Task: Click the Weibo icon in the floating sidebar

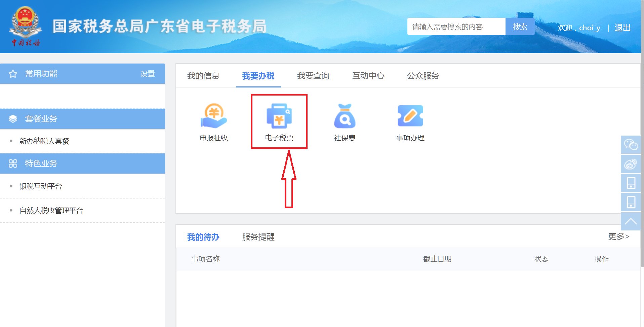Action: point(631,164)
